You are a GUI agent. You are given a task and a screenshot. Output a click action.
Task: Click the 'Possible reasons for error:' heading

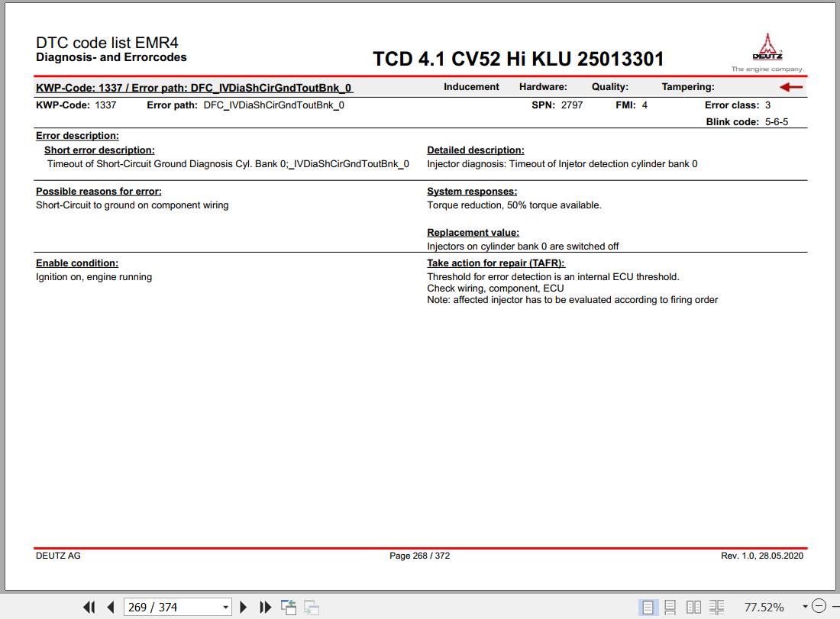99,191
